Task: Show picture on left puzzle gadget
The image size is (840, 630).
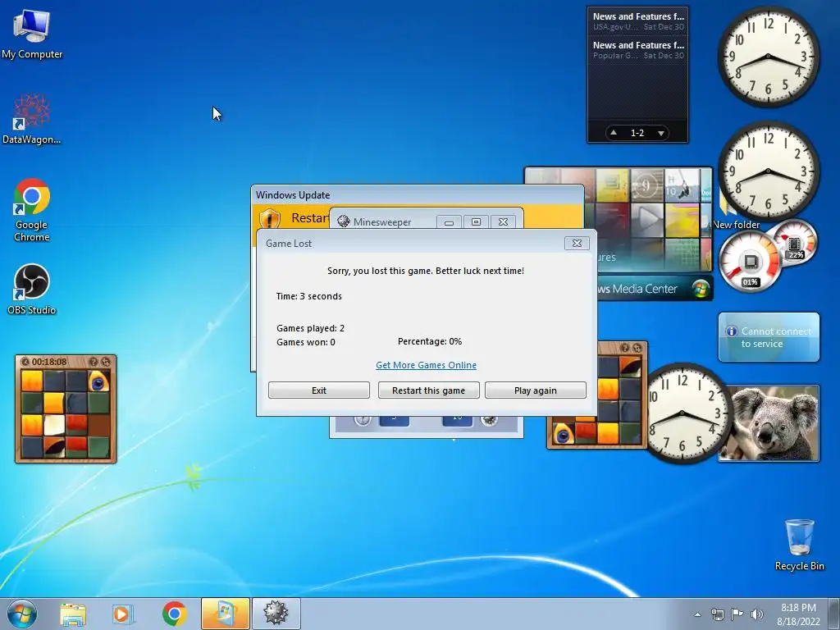Action: [94, 362]
